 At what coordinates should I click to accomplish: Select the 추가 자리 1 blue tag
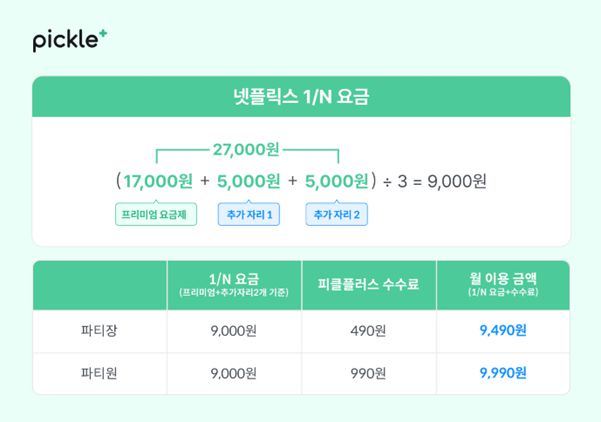(250, 214)
